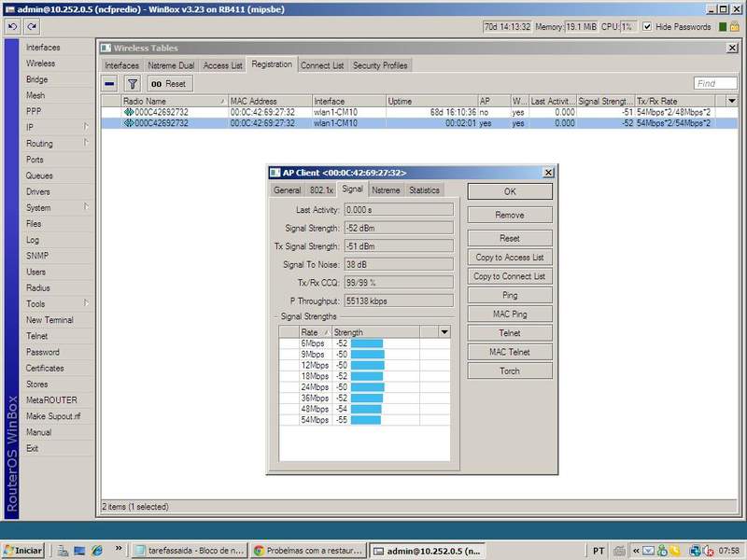Switch to the Statistics tab

[423, 190]
